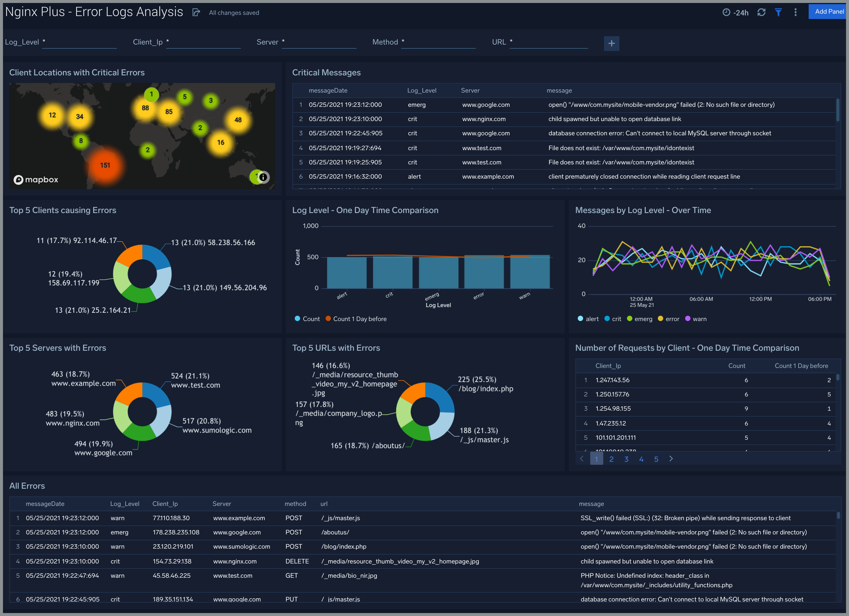The height and width of the screenshot is (616, 849).
Task: Click the info icon on the map
Action: point(263,177)
